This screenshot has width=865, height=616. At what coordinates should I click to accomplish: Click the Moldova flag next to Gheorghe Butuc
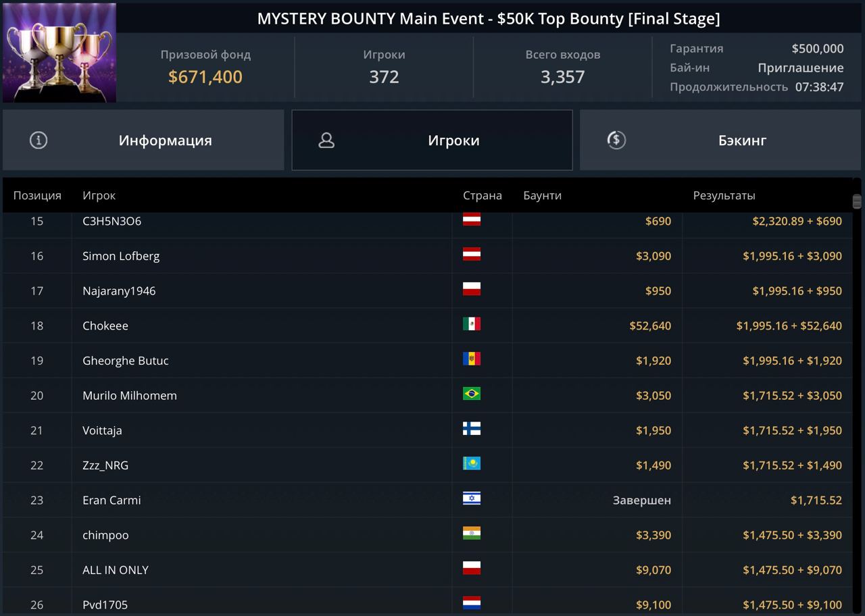(472, 359)
